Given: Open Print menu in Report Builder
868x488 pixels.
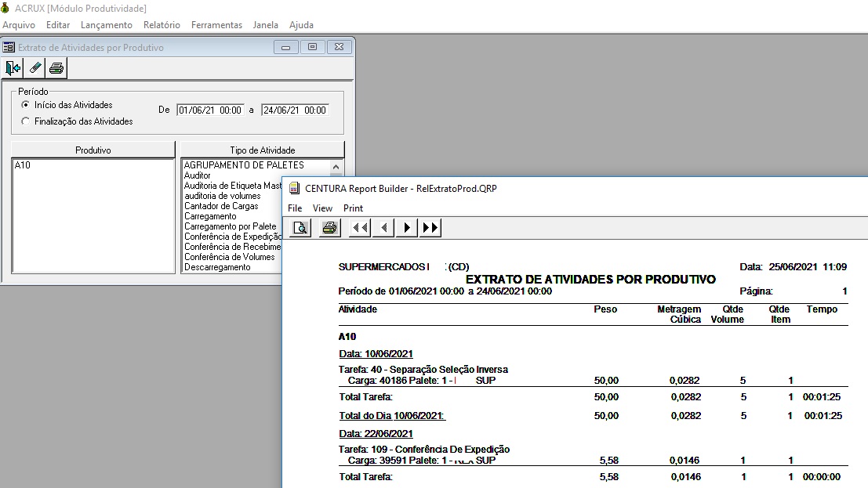Looking at the screenshot, I should pyautogui.click(x=353, y=208).
